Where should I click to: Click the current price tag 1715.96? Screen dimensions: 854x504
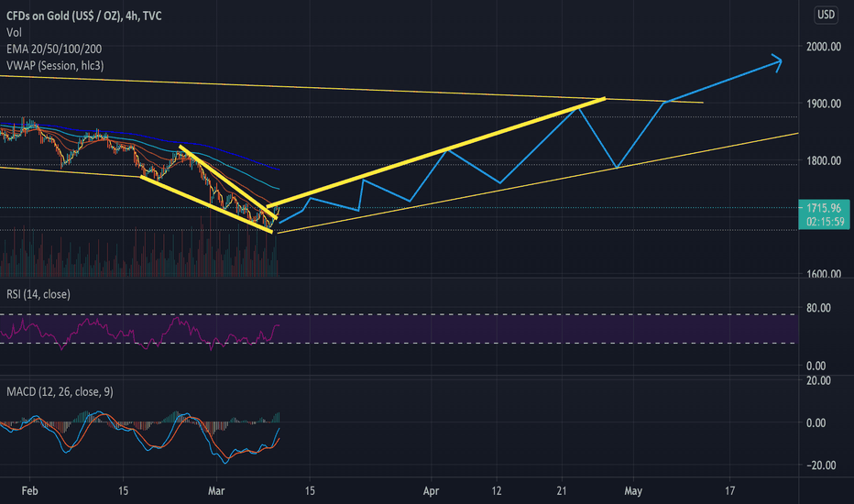point(824,208)
